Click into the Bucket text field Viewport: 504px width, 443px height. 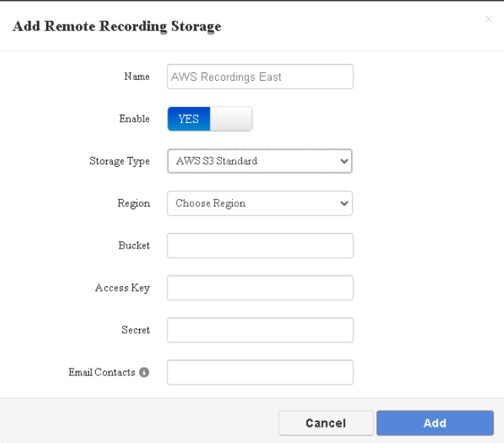260,245
